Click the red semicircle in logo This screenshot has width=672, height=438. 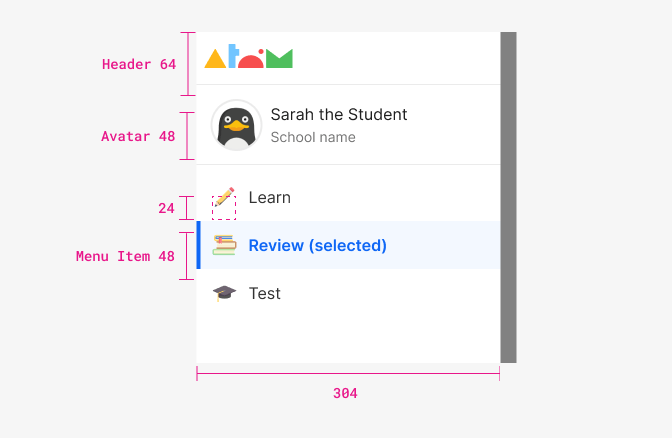click(x=251, y=60)
